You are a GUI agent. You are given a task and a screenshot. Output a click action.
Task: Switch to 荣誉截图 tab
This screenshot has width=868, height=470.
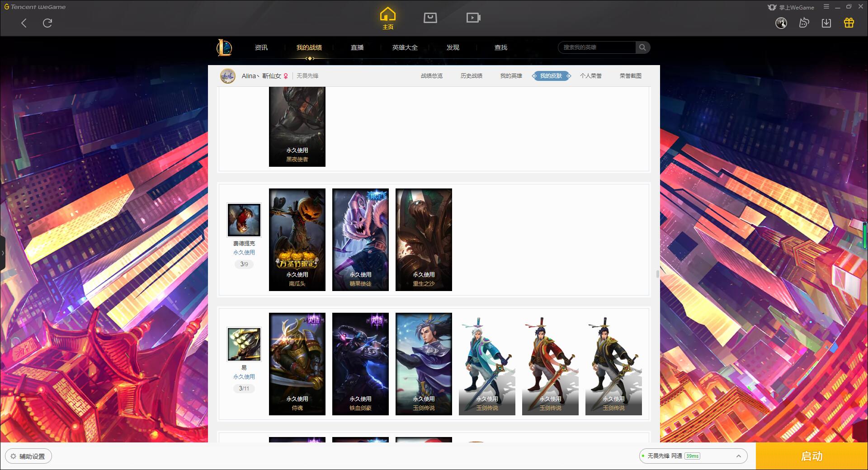[x=631, y=76]
